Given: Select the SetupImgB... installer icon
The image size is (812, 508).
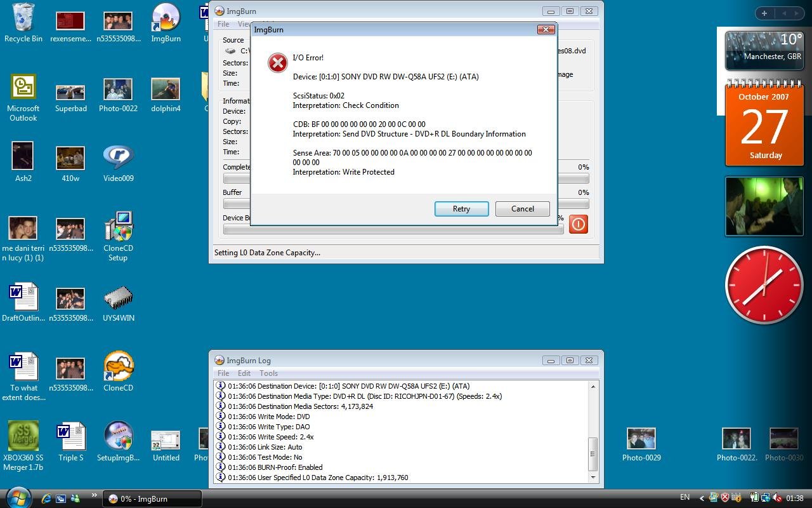Looking at the screenshot, I should (118, 441).
